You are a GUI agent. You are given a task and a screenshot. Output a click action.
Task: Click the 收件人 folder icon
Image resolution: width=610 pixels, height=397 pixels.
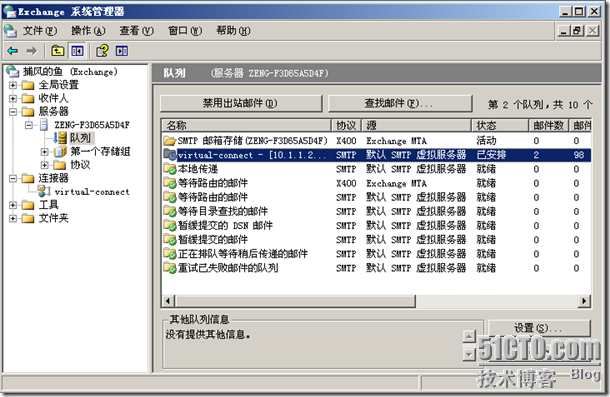click(28, 98)
